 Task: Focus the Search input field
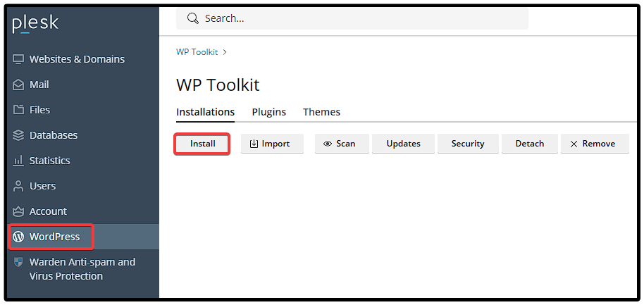(352, 18)
